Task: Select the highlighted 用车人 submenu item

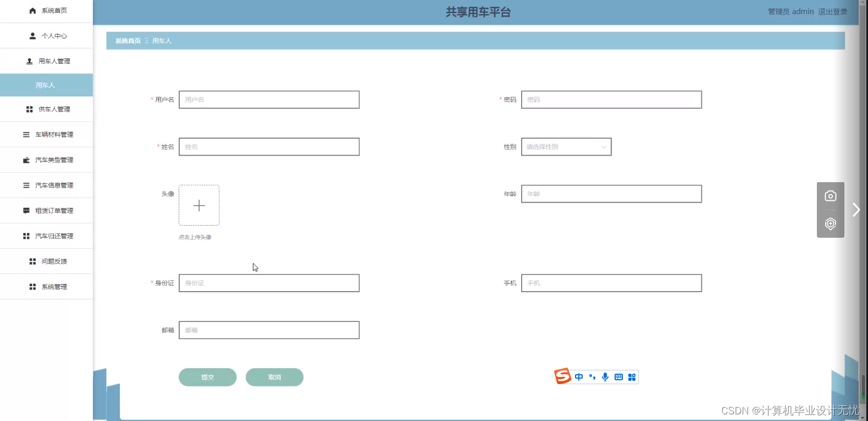Action: click(46, 85)
